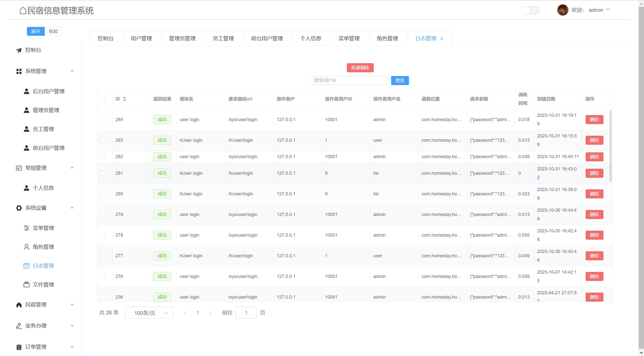
Task: Click the calendar icon for 日志管理
Action: (x=26, y=266)
